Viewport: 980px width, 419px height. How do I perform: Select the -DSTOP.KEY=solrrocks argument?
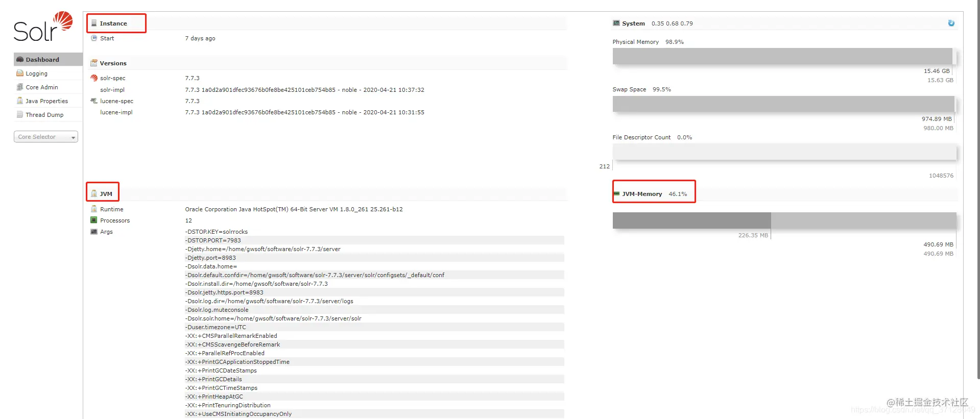pos(217,232)
